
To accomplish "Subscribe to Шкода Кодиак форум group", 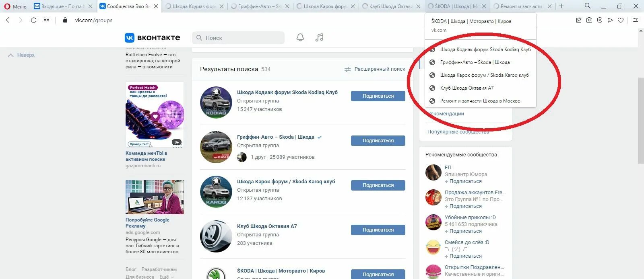I will click(x=378, y=96).
